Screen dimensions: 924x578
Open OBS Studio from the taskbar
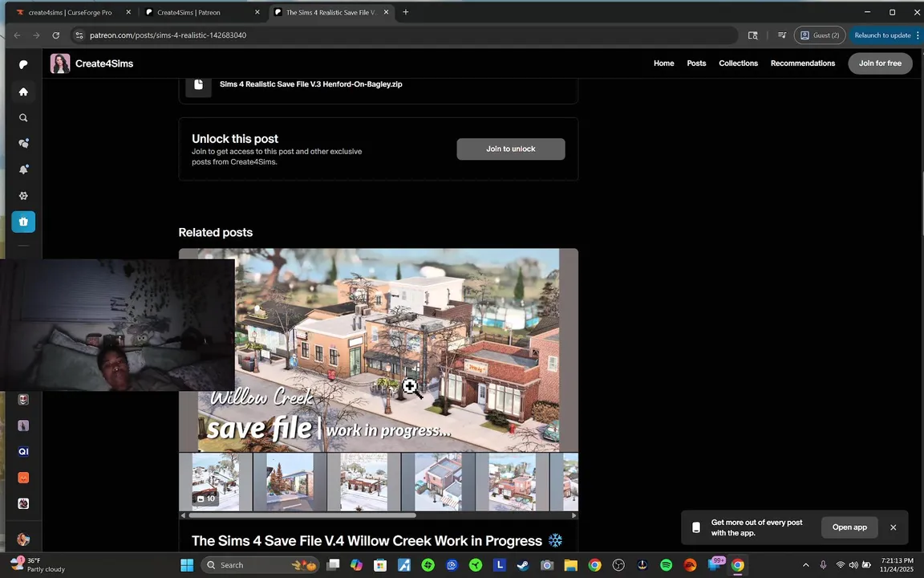(x=618, y=565)
